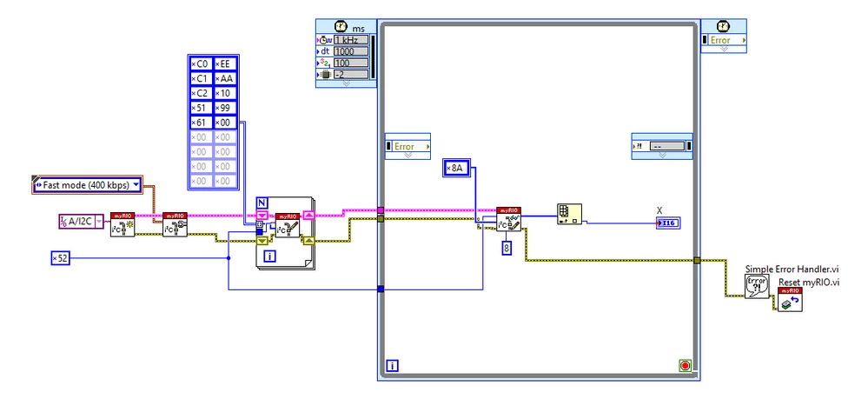Open the A/I2C channel selector dropdown
The image size is (868, 399).
(x=99, y=223)
